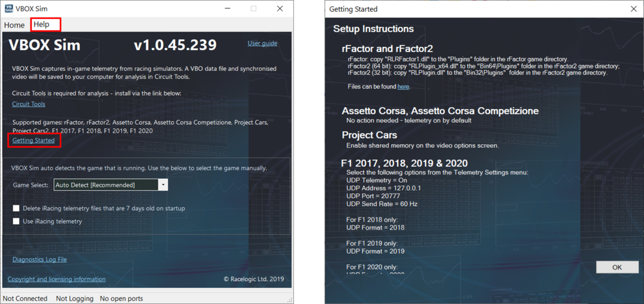Click the window resize grip in status bar

(290, 300)
